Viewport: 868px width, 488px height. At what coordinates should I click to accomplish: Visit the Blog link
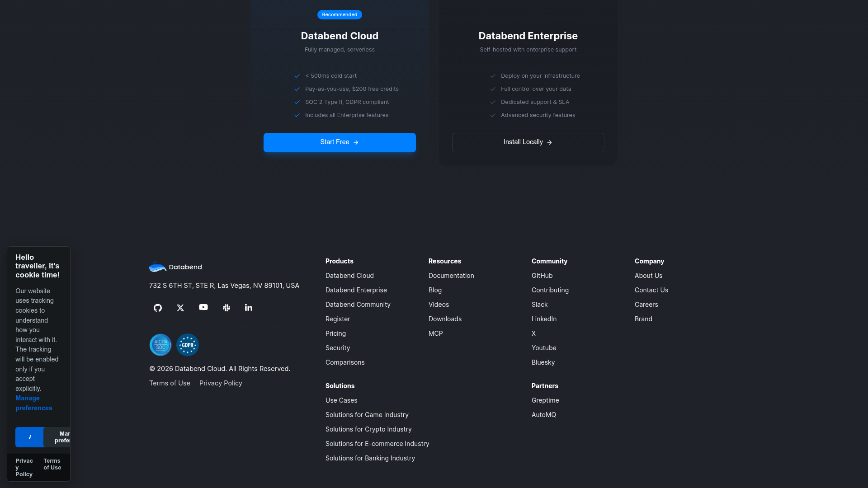tap(435, 290)
